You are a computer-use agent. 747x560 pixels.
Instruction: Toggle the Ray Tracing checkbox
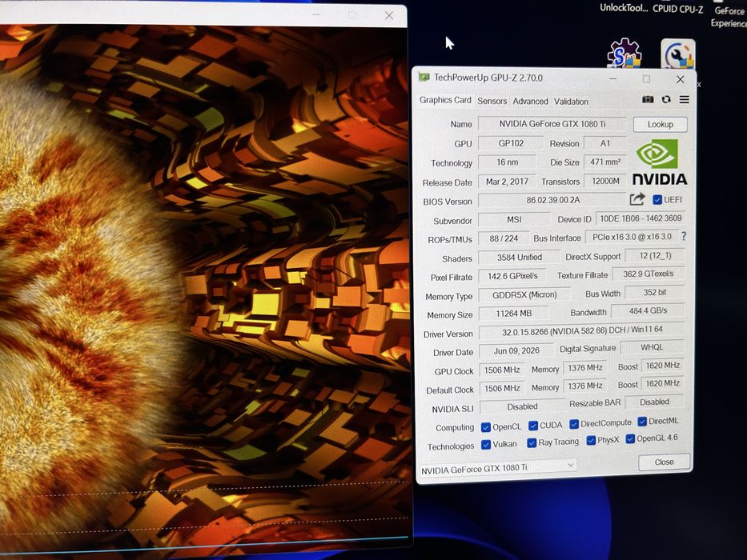[532, 443]
